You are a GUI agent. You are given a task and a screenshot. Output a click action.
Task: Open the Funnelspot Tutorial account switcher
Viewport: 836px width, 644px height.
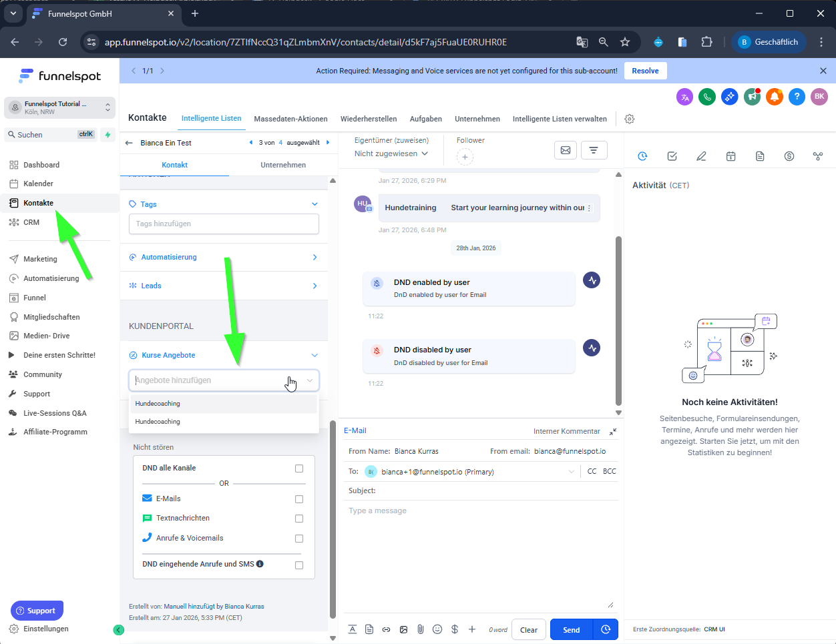[60, 107]
